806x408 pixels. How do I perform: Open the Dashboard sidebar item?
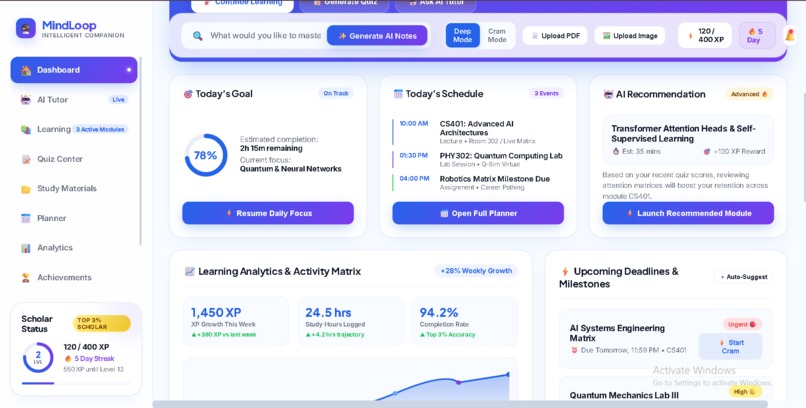coord(74,70)
